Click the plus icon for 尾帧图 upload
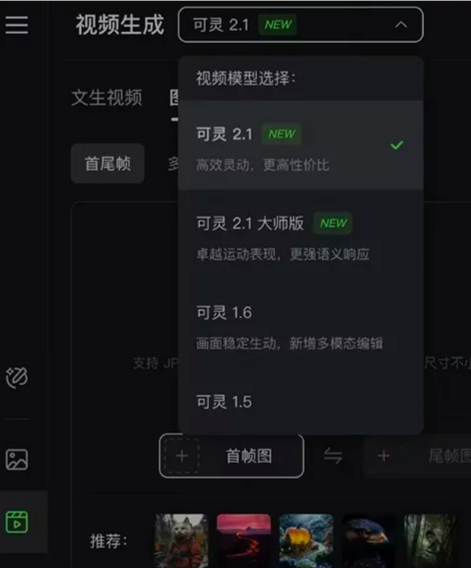This screenshot has width=471, height=568. point(383,456)
